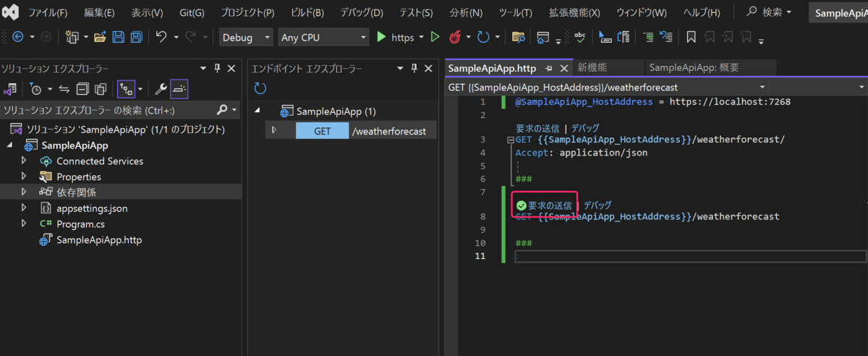
Task: Click the browser window home icon in toolbar
Action: coord(543,37)
